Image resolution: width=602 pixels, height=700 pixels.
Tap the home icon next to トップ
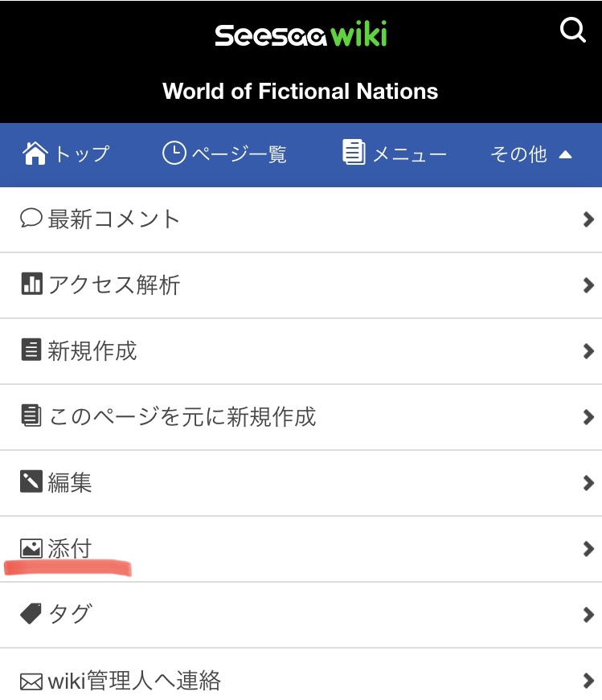(35, 154)
